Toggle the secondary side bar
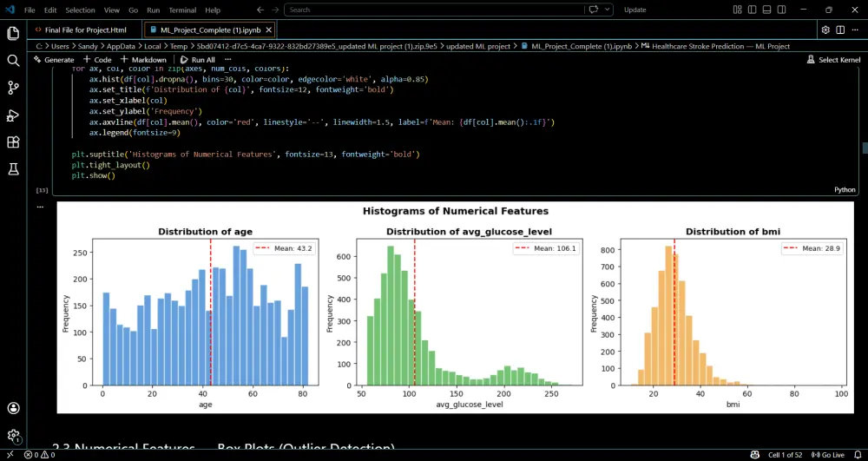The width and height of the screenshot is (868, 461). pyautogui.click(x=782, y=10)
